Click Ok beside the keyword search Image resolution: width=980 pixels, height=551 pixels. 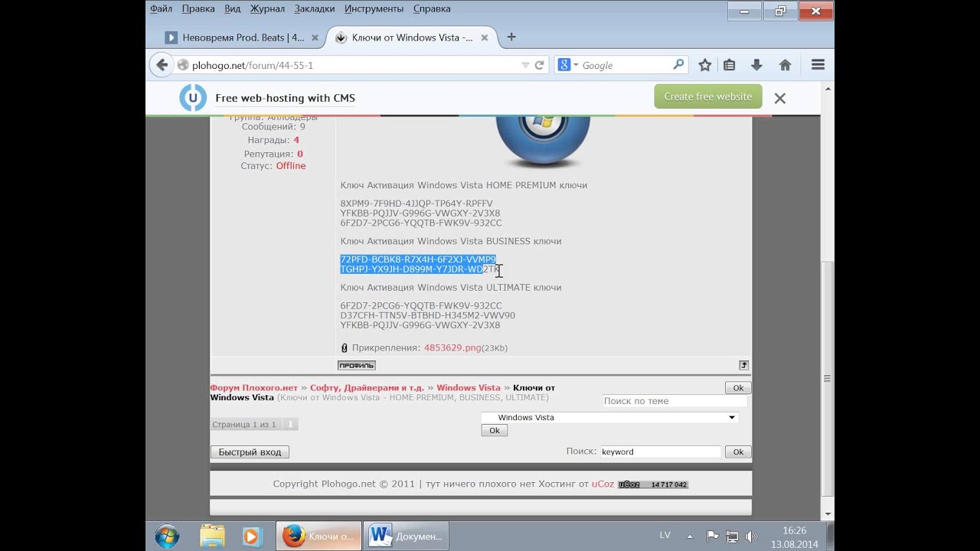(x=738, y=452)
